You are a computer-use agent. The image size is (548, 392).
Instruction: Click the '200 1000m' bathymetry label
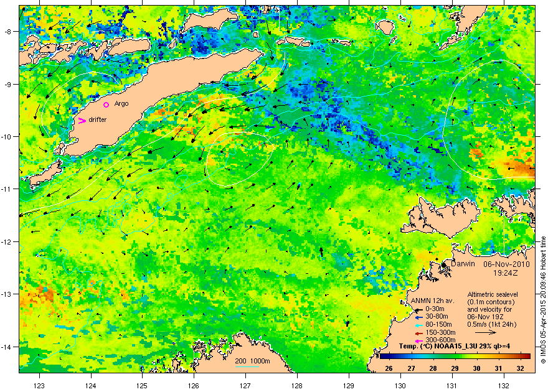pos(252,362)
